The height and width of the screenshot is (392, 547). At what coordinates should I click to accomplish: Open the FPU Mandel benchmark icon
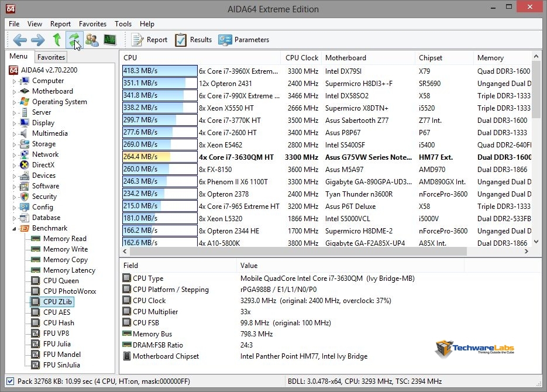pyautogui.click(x=36, y=355)
